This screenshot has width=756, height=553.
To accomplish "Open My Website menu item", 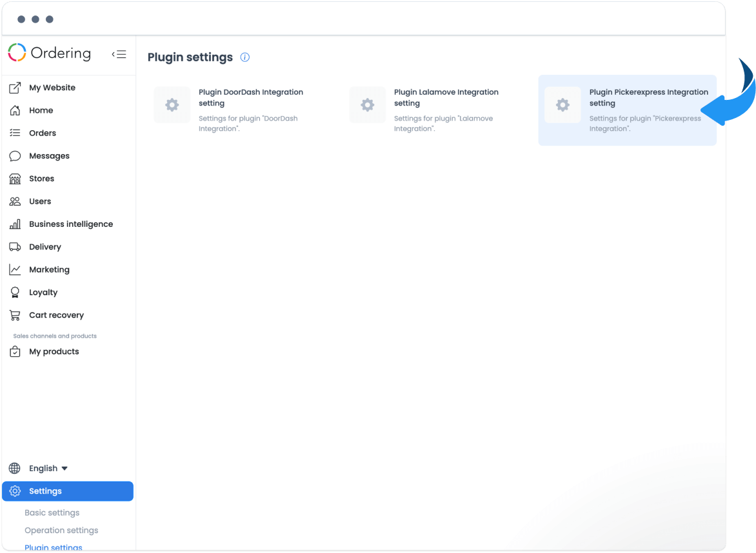I will pos(52,88).
